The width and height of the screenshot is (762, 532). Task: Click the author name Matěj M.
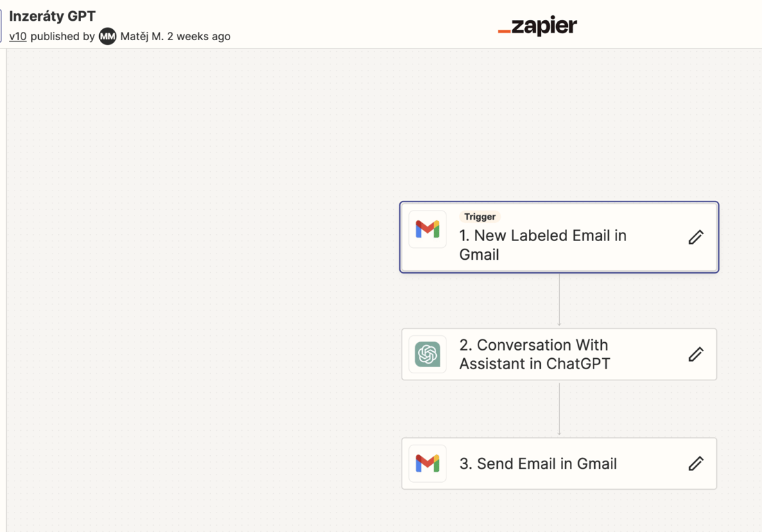(141, 36)
